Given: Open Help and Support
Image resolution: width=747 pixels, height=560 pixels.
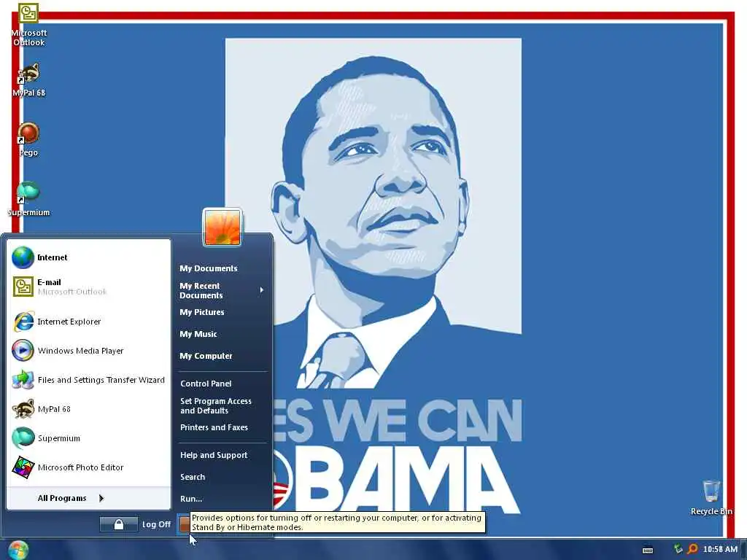Looking at the screenshot, I should pos(222,455).
